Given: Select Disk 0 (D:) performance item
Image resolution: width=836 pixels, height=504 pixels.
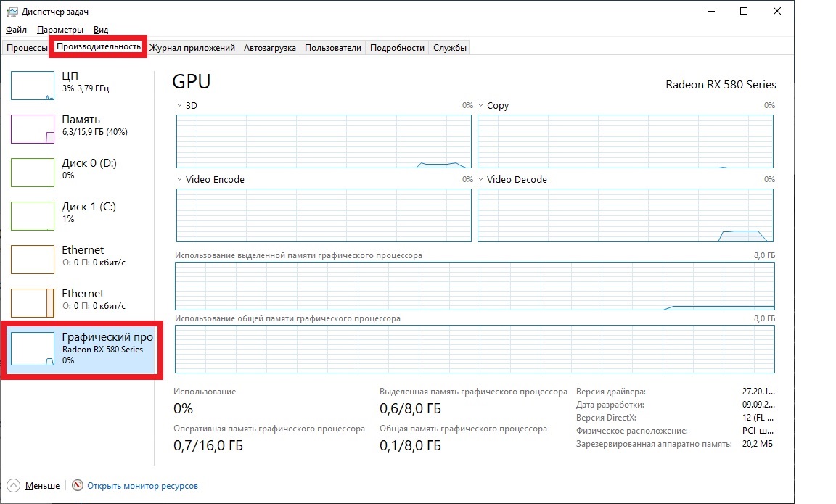Looking at the screenshot, I should [80, 169].
